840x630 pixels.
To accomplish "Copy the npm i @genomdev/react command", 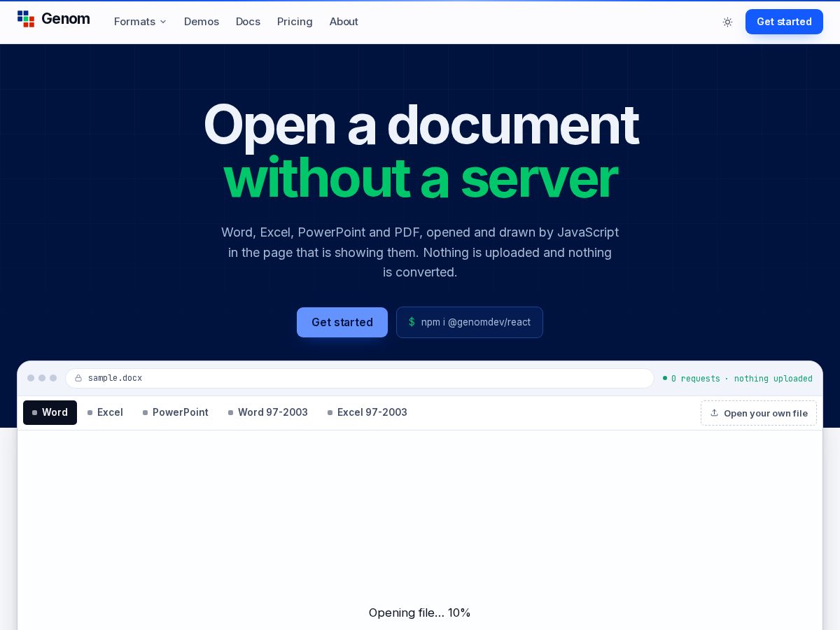I will 470,322.
